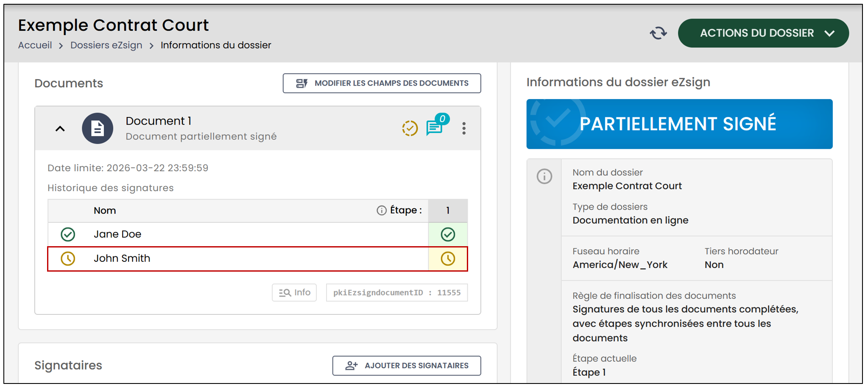Click the yellow clock in Étape 1 column
Viewport: 868px width, 389px height.
(448, 258)
